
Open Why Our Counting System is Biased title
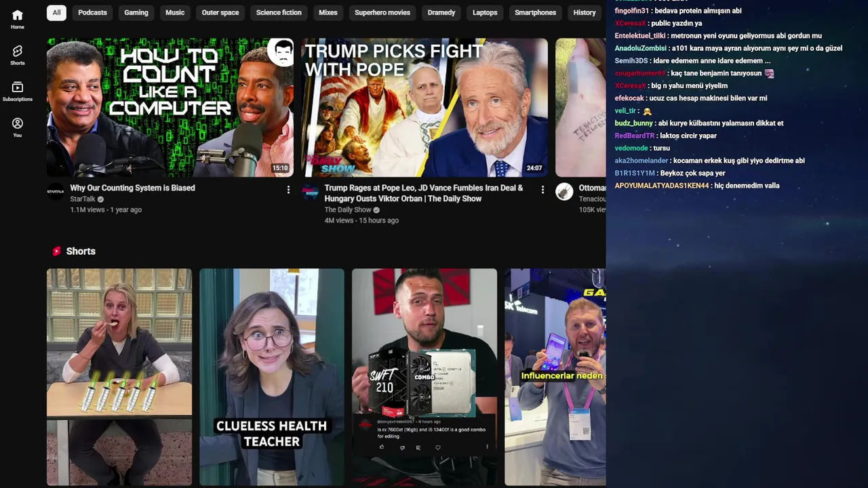[132, 188]
